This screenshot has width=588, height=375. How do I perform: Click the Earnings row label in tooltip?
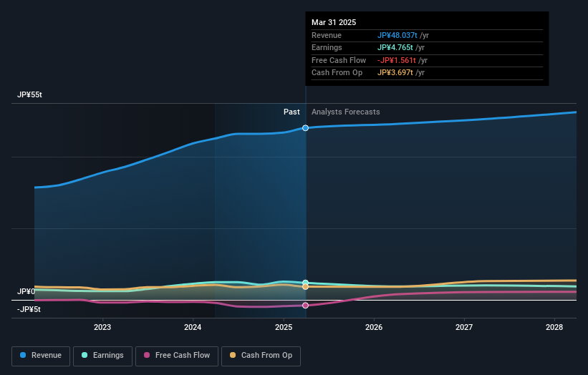327,47
